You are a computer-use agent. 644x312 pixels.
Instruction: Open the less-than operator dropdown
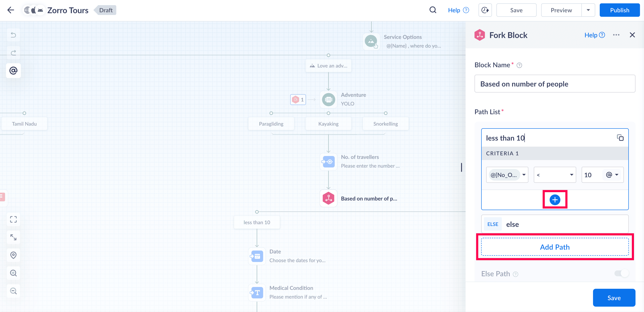point(555,175)
